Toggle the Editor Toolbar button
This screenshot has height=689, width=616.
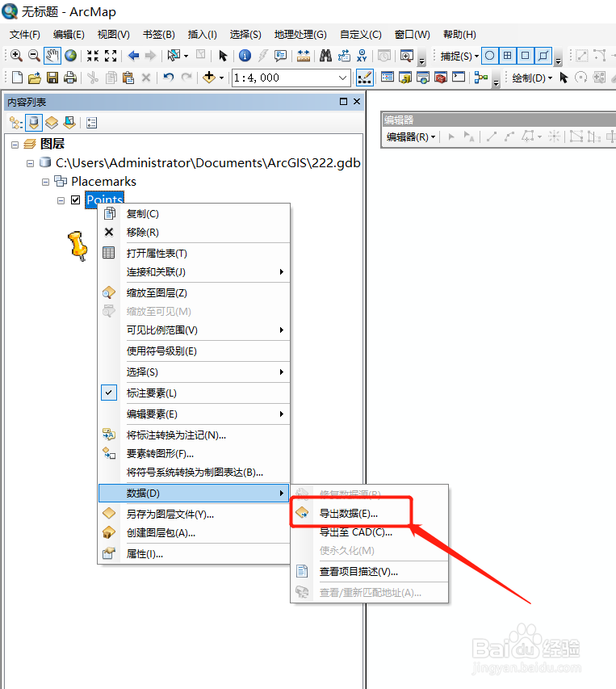[x=365, y=78]
